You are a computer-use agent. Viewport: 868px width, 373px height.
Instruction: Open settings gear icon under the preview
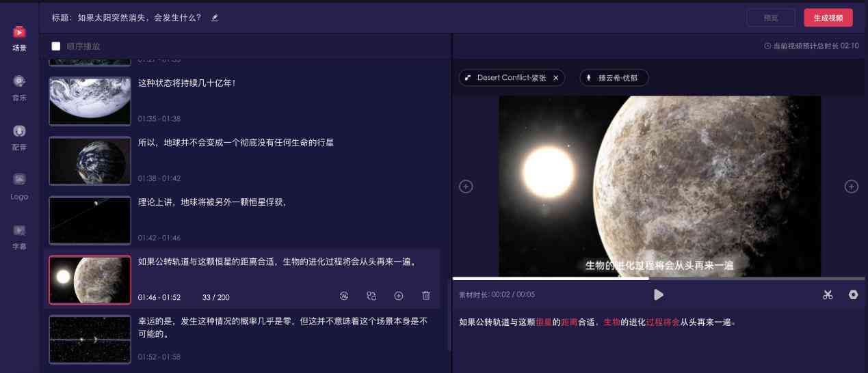(x=854, y=295)
